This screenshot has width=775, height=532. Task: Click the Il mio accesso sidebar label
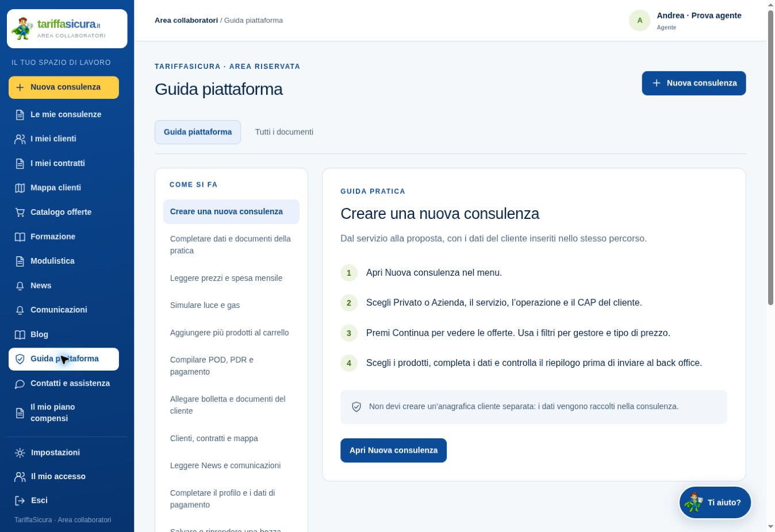click(x=58, y=476)
